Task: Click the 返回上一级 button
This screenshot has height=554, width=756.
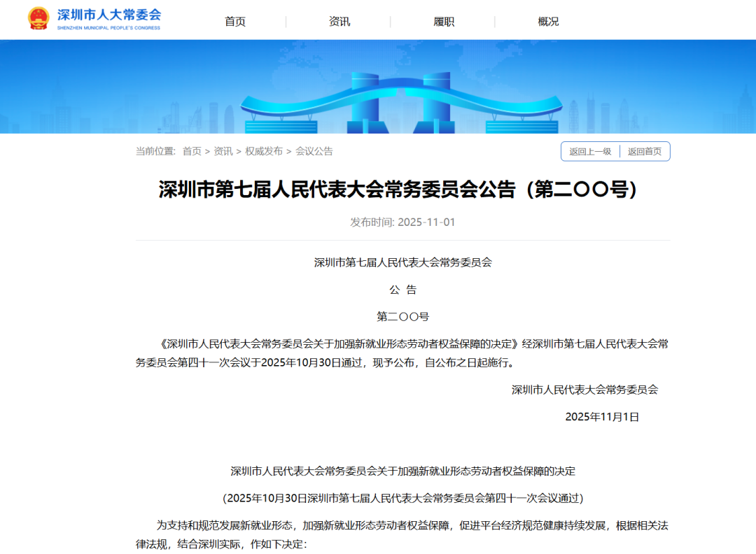Action: pos(589,151)
